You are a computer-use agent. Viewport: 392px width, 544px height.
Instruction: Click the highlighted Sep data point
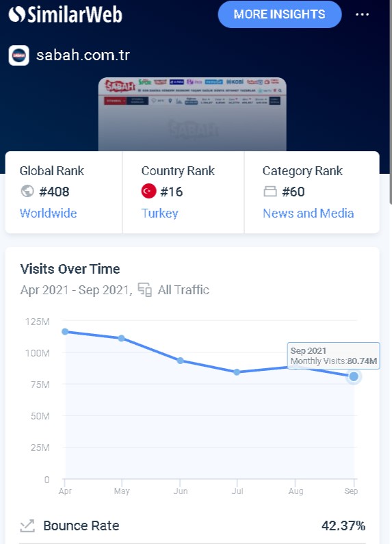[x=354, y=376]
